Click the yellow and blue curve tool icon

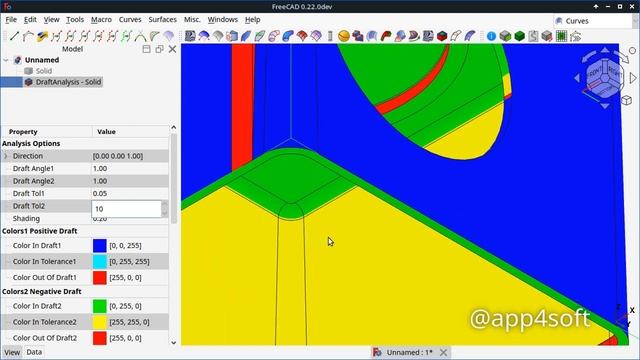(42, 36)
